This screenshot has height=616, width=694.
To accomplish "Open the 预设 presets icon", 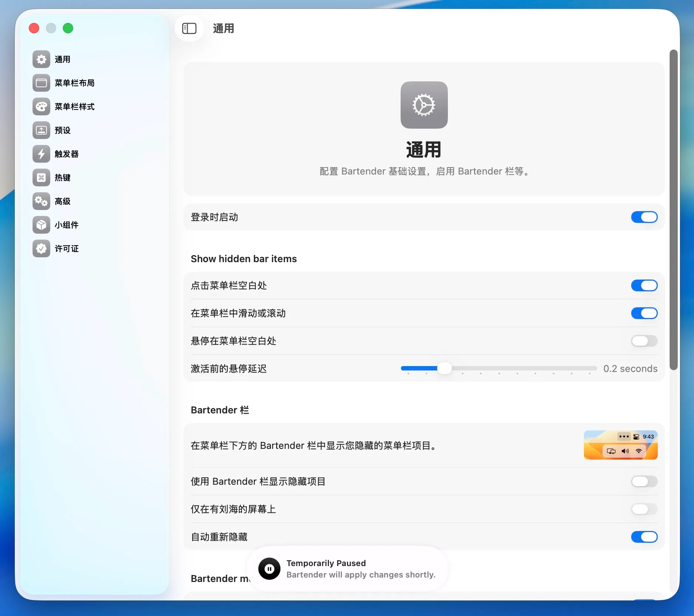I will 41,130.
